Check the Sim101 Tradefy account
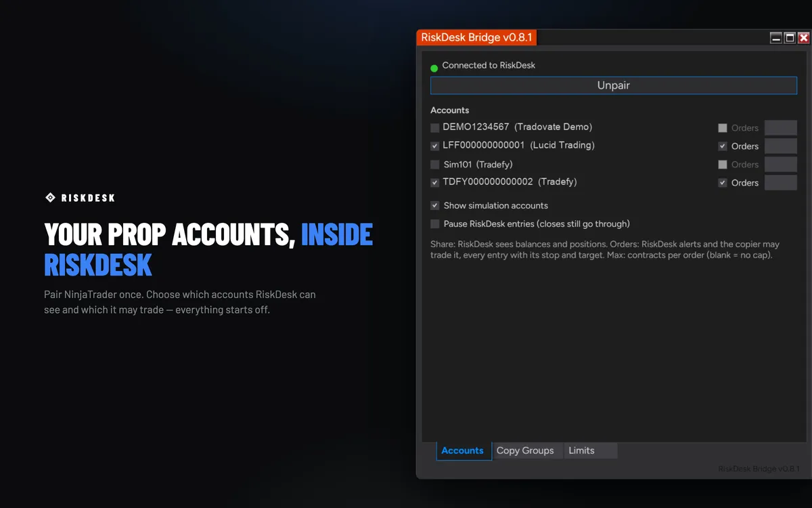 tap(435, 165)
